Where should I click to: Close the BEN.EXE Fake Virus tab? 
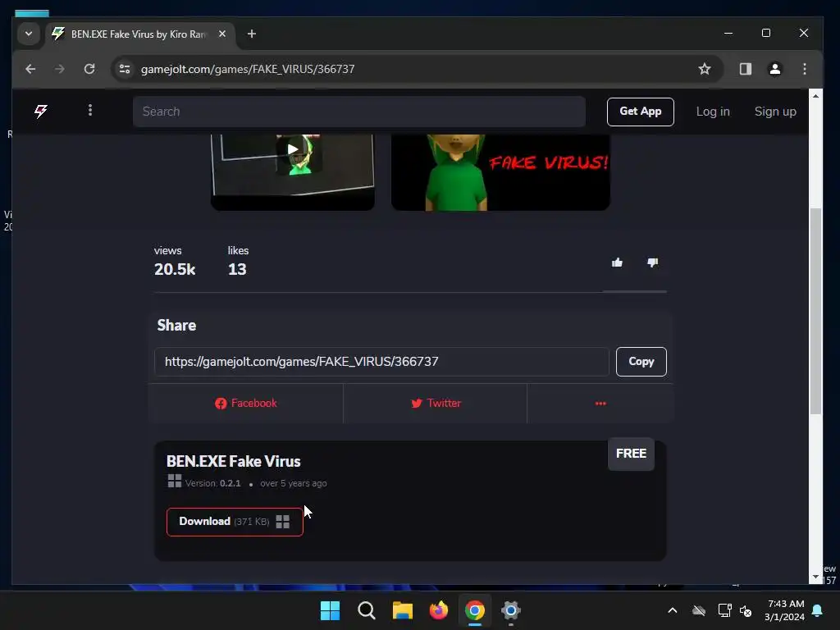pos(222,34)
